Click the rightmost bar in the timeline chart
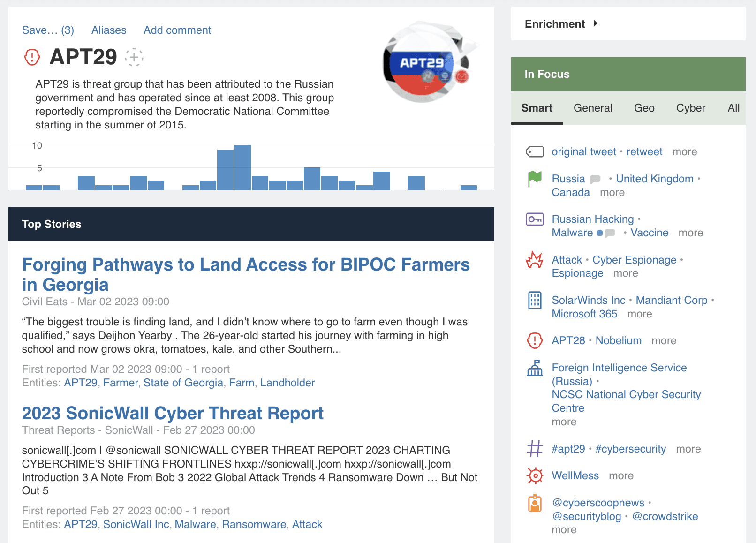This screenshot has height=543, width=756. (x=469, y=188)
